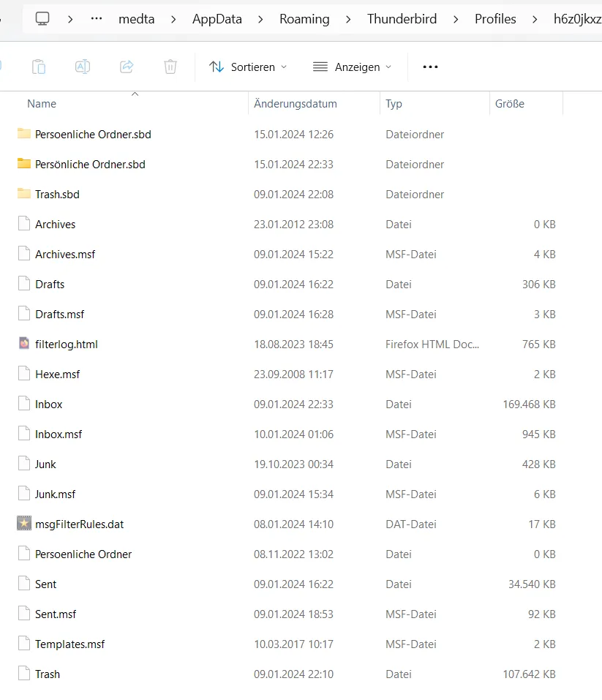
Task: Go to the Roaming breadcrumb folder
Action: point(304,19)
